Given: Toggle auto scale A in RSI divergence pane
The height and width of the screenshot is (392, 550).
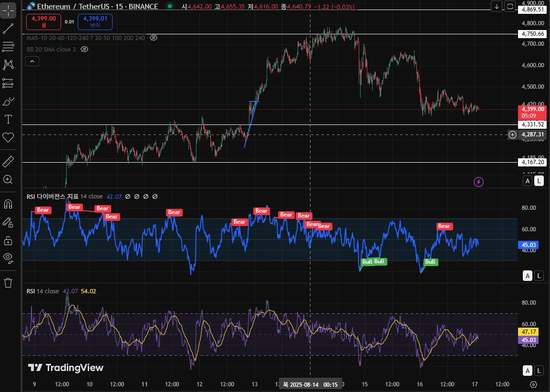Looking at the screenshot, I should (x=528, y=276).
